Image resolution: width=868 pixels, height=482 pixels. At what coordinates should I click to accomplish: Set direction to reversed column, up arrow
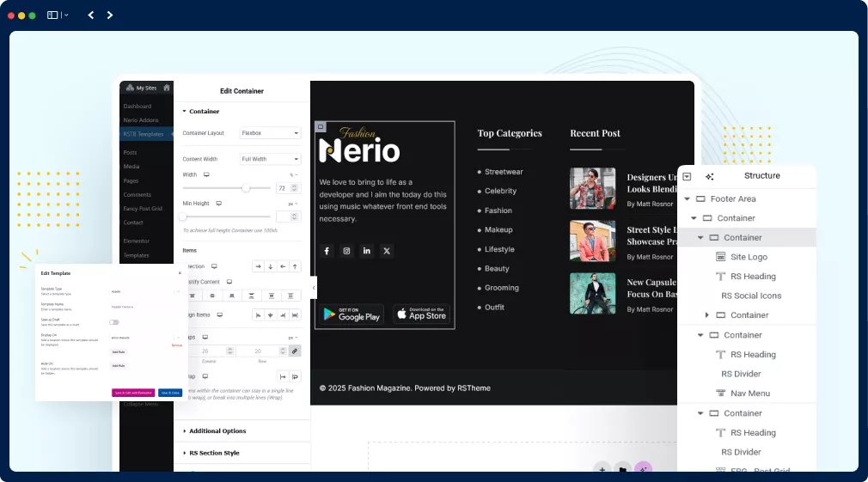point(295,266)
